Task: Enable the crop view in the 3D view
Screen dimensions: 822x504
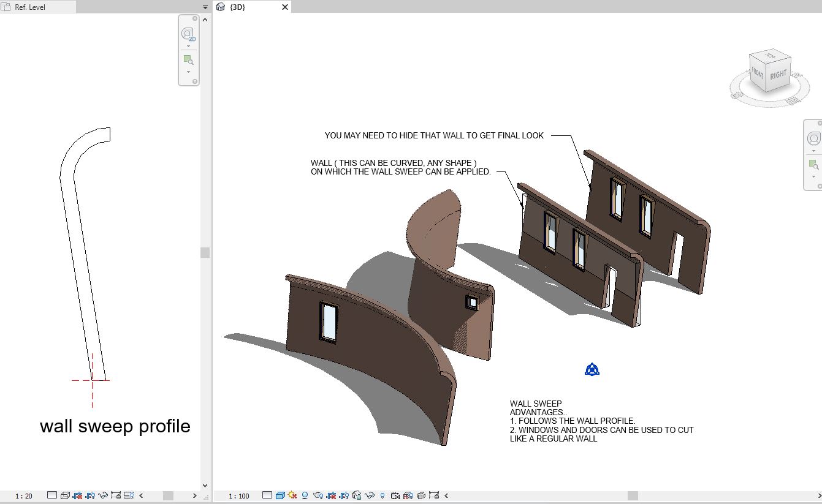Action: tap(331, 496)
